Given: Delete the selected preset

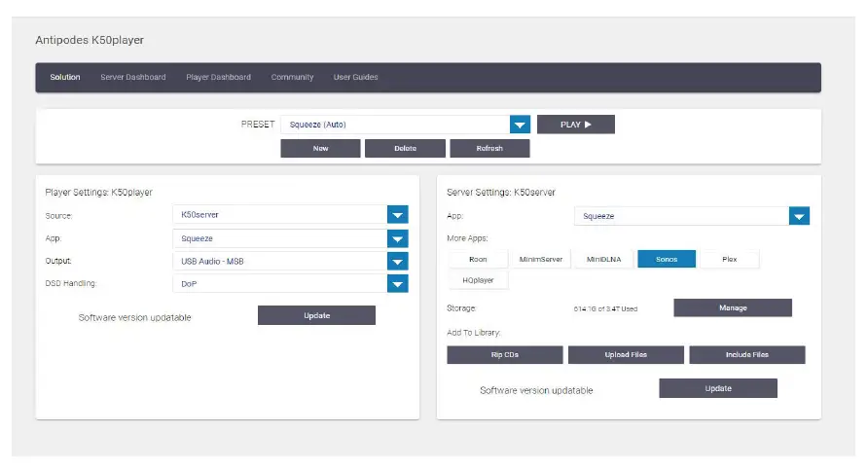Looking at the screenshot, I should click(405, 148).
